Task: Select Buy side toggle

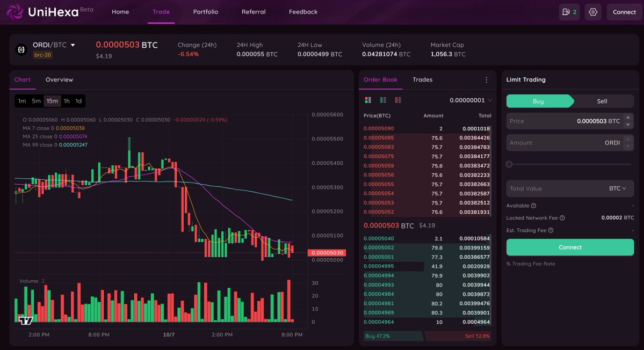Action: coord(539,101)
